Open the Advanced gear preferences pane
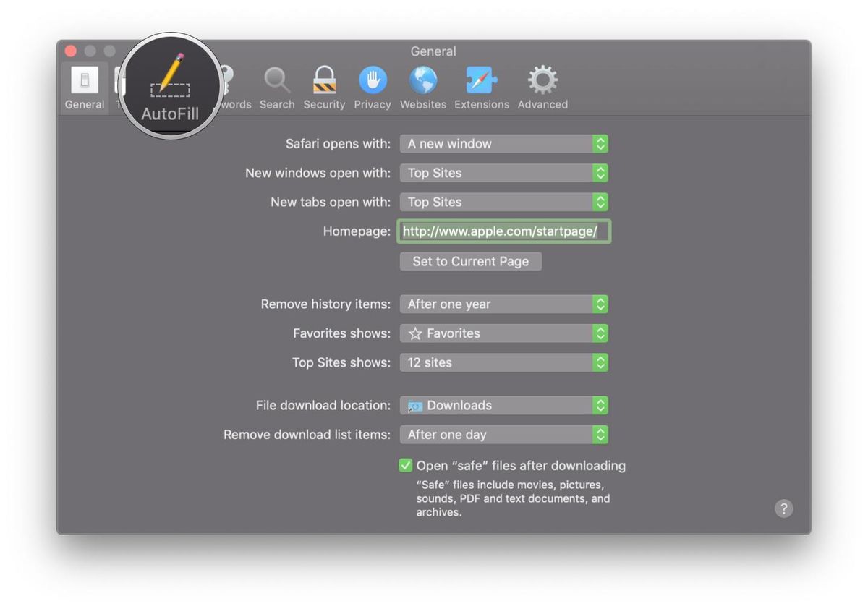868x609 pixels. (542, 82)
